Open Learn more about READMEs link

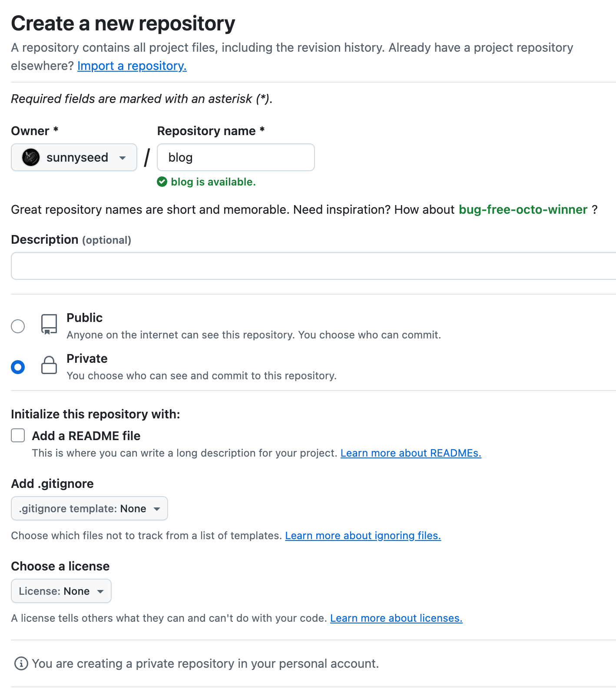(x=411, y=453)
